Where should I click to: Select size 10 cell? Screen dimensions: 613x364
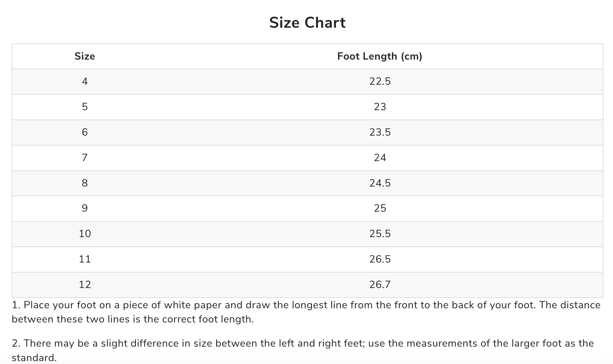tap(85, 234)
